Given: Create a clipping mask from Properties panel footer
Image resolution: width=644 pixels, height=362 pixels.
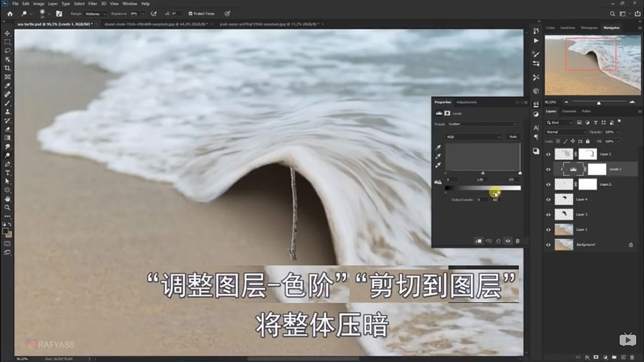Looking at the screenshot, I should click(478, 241).
